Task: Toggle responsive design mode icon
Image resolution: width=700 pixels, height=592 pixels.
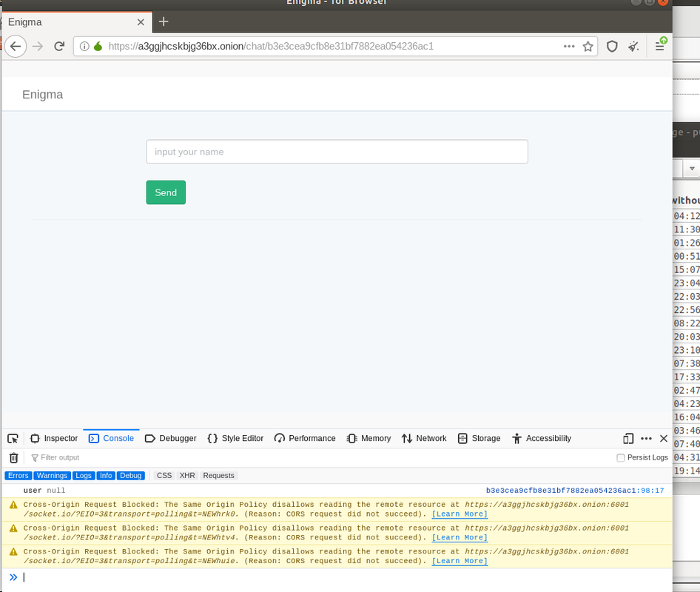Action: (x=628, y=439)
